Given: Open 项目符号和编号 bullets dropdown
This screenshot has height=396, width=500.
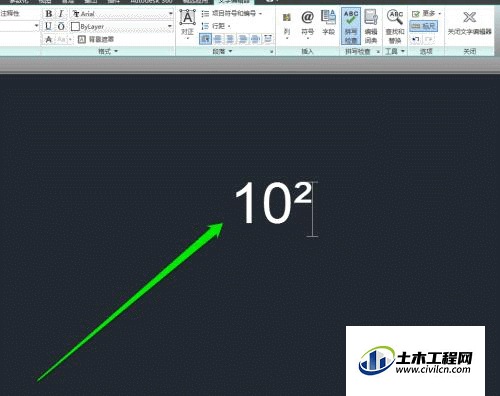Looking at the screenshot, I should 232,14.
